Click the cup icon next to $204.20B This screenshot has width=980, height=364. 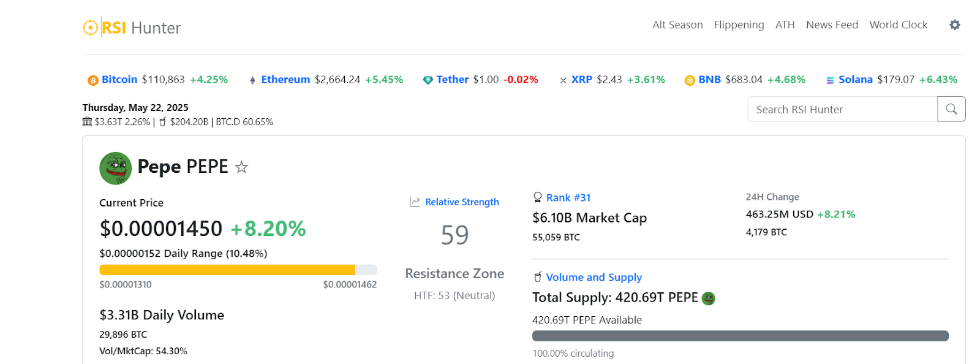(x=162, y=122)
